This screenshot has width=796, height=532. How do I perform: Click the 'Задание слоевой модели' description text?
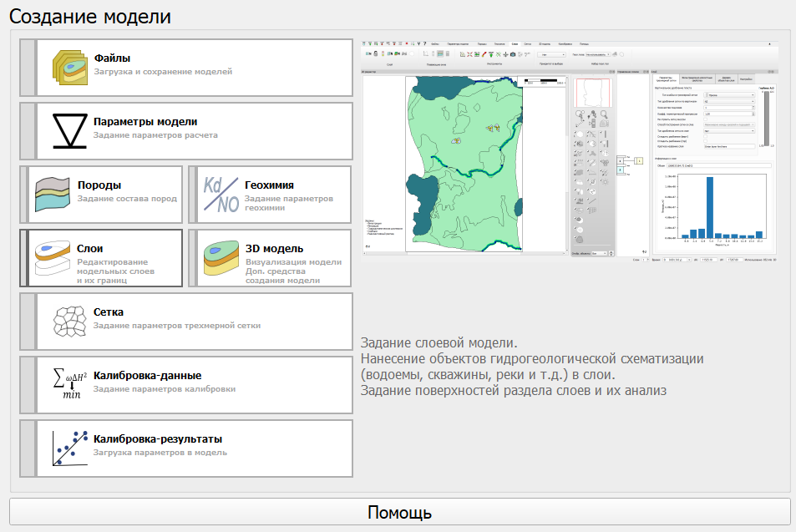tap(439, 343)
